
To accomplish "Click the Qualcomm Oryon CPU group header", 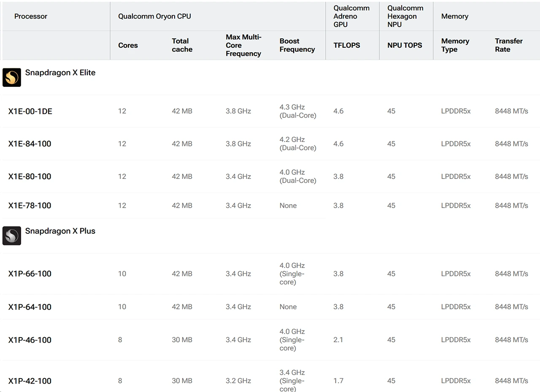I will (154, 16).
